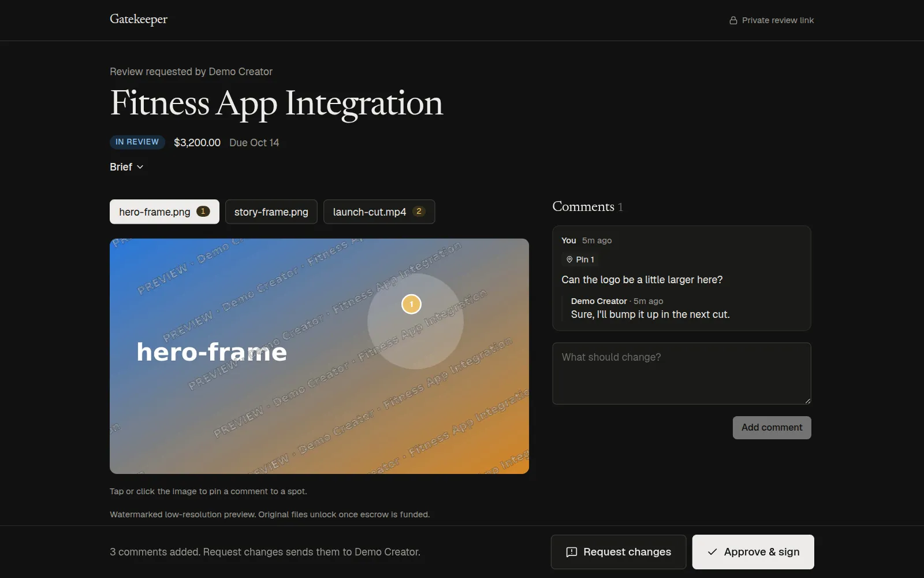Click the Fitness App Integration title
This screenshot has width=924, height=578.
click(277, 103)
